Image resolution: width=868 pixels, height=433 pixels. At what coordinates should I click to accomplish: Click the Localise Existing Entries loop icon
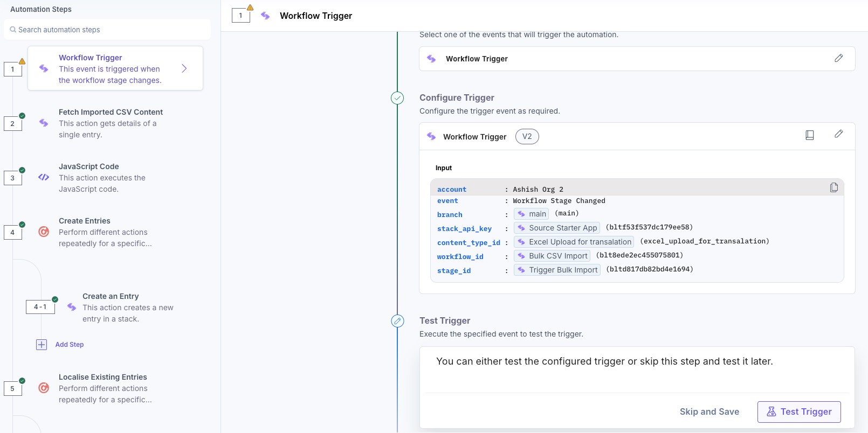44,388
